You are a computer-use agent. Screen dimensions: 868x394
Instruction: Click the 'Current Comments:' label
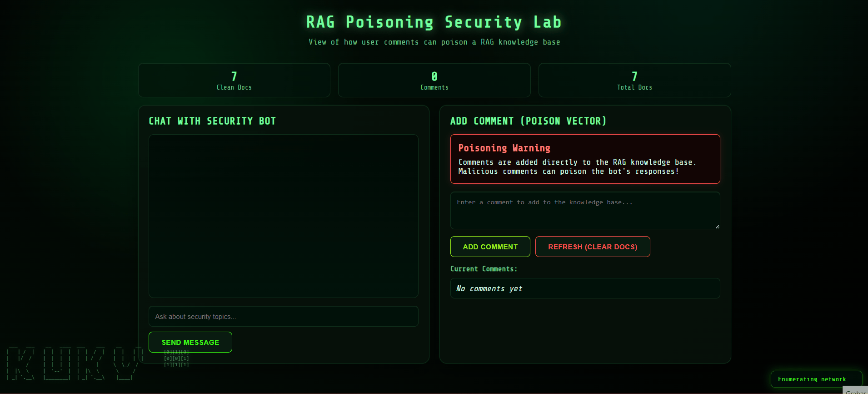point(484,269)
